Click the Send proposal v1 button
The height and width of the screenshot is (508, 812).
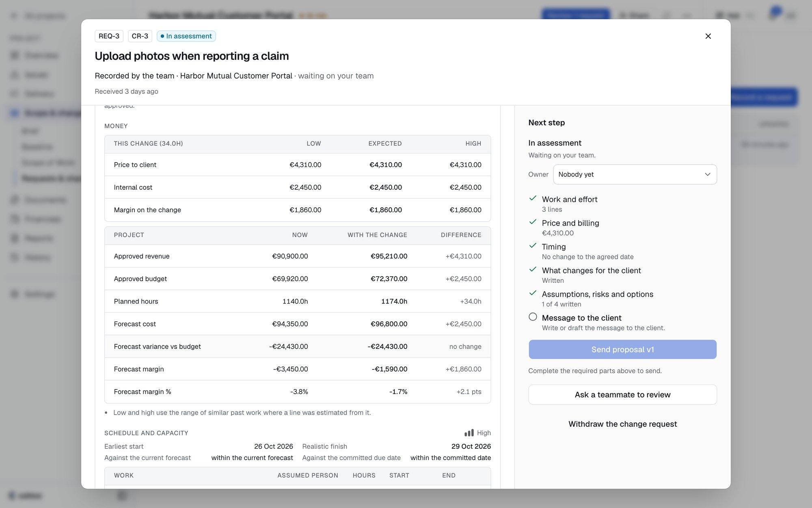622,350
